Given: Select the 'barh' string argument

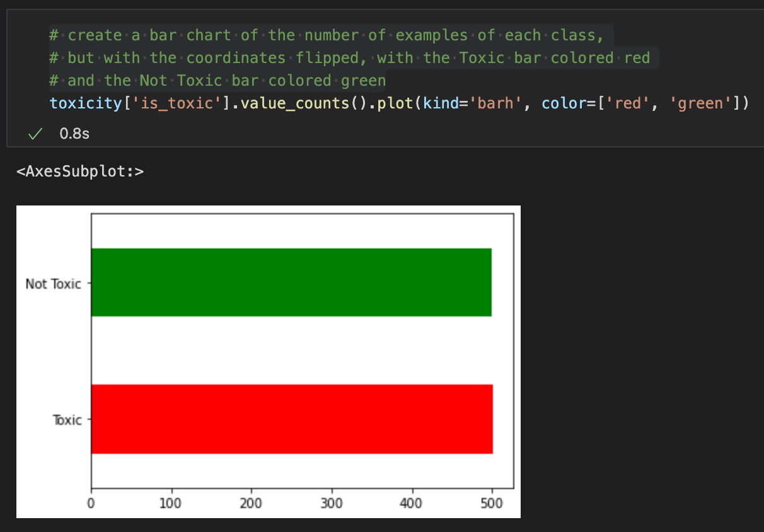Looking at the screenshot, I should click(x=495, y=103).
